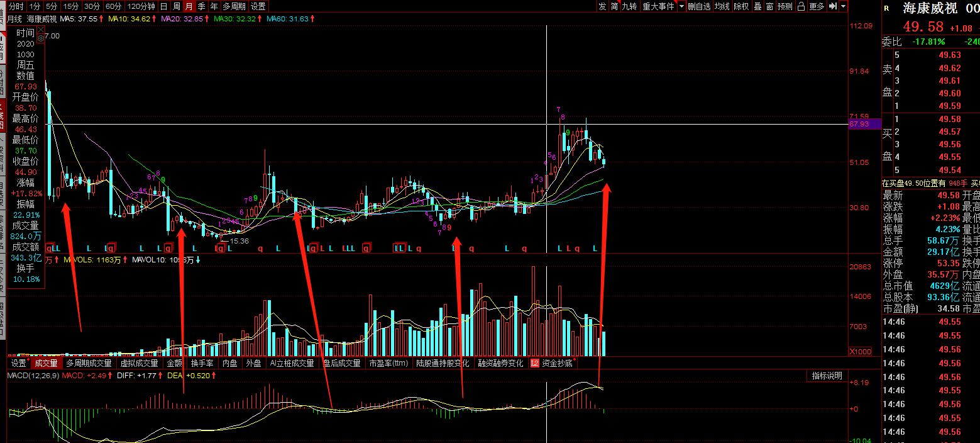
Task: Open data tooltip gear settings icon
Action: click(x=41, y=38)
